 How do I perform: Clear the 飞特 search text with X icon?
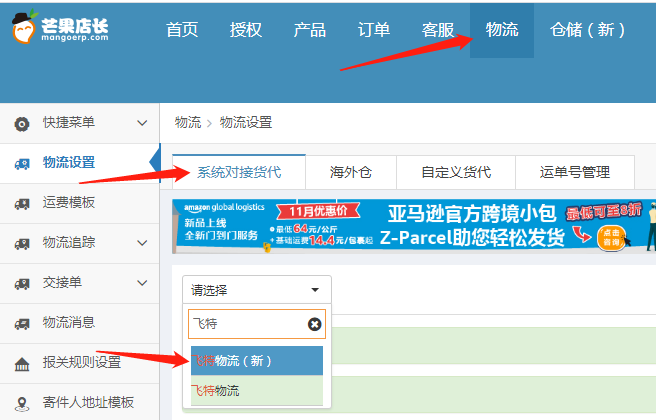315,324
